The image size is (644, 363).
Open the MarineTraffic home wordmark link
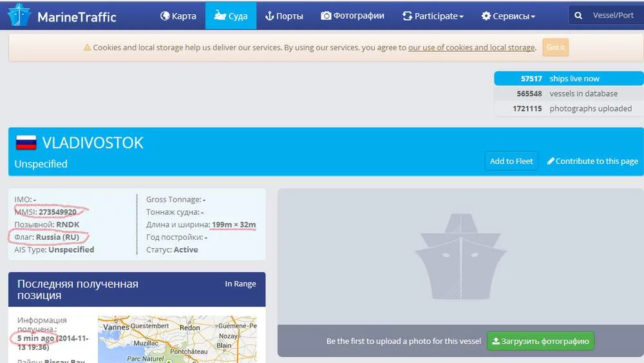coord(77,17)
